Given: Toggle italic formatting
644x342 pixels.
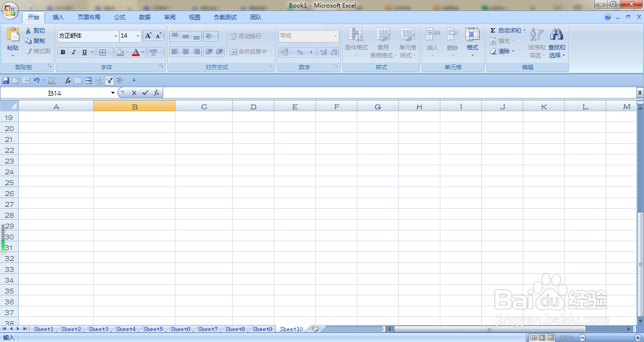Looking at the screenshot, I should pyautogui.click(x=74, y=52).
